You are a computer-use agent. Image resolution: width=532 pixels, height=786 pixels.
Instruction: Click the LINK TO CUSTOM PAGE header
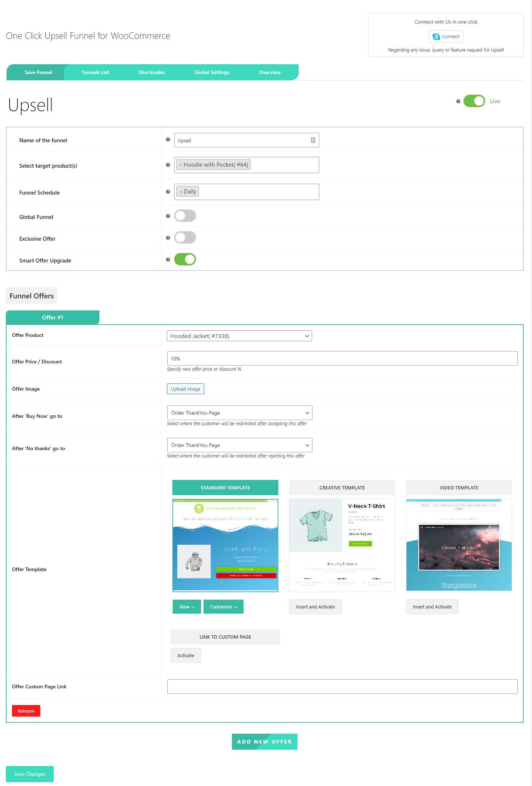point(225,637)
